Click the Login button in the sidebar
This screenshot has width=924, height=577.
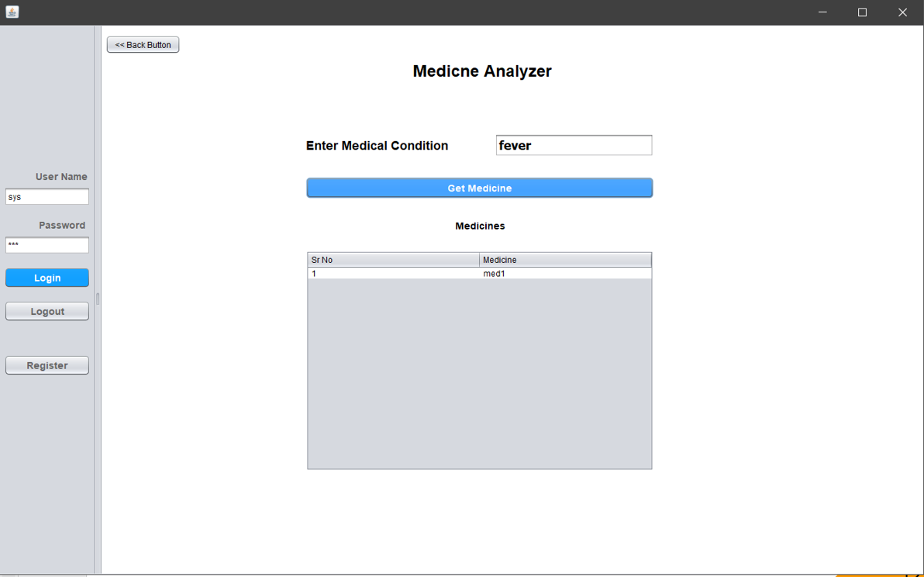47,277
